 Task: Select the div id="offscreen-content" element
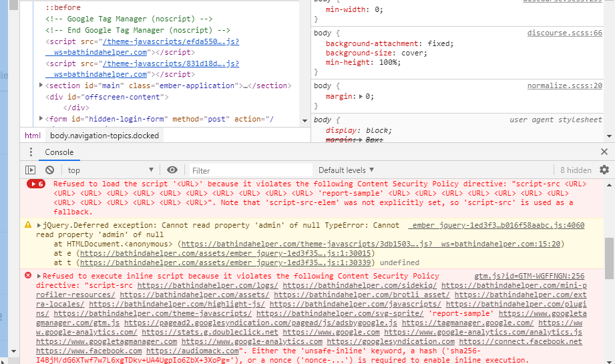(x=107, y=97)
